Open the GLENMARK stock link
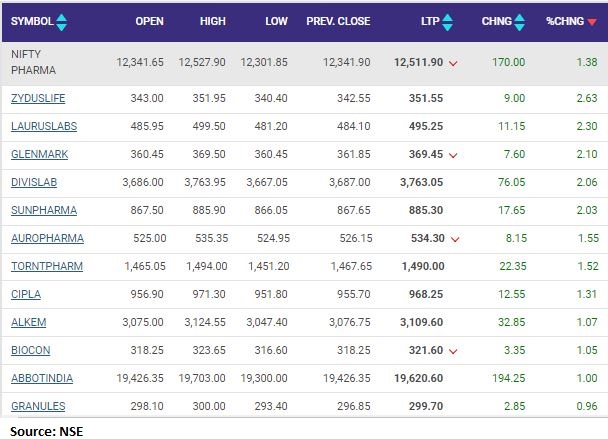 pos(40,154)
